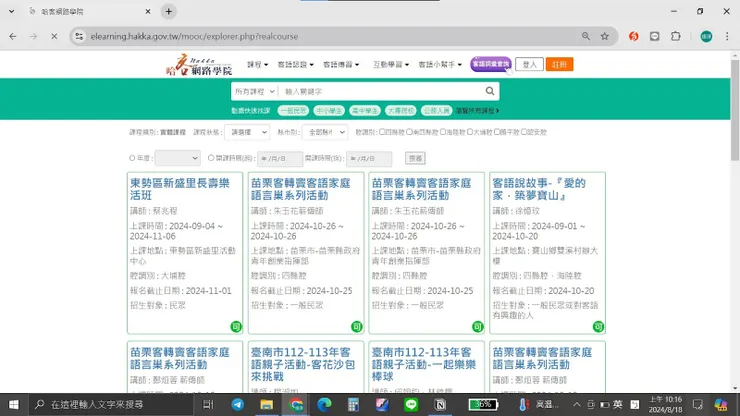Viewport: 740px width, 416px height.
Task: Expand the 客語小幫手 navigation menu
Action: point(440,64)
